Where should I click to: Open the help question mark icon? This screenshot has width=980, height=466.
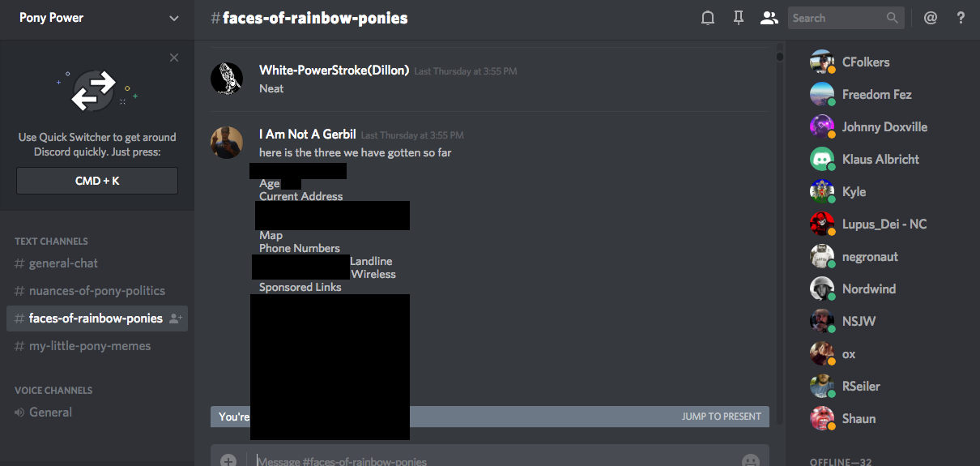coord(961,18)
